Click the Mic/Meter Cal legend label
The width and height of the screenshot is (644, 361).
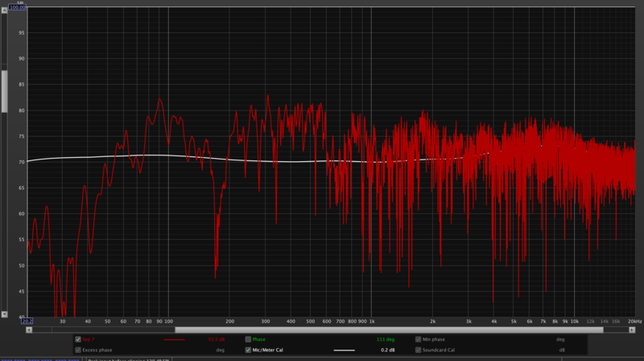[x=267, y=351]
